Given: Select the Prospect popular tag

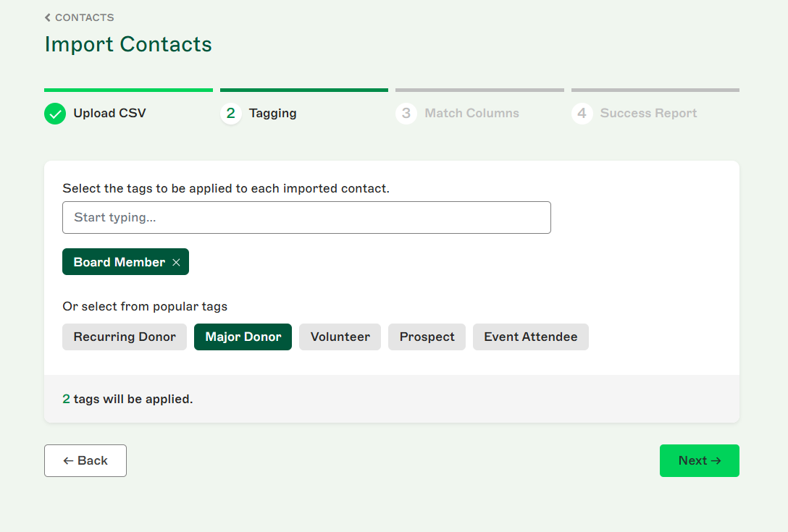Looking at the screenshot, I should [x=427, y=337].
